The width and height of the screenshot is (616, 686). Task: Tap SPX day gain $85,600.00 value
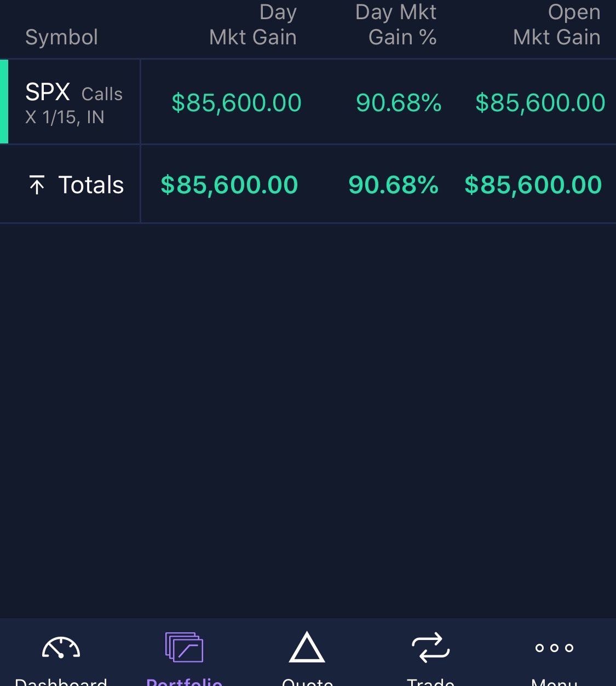point(237,103)
